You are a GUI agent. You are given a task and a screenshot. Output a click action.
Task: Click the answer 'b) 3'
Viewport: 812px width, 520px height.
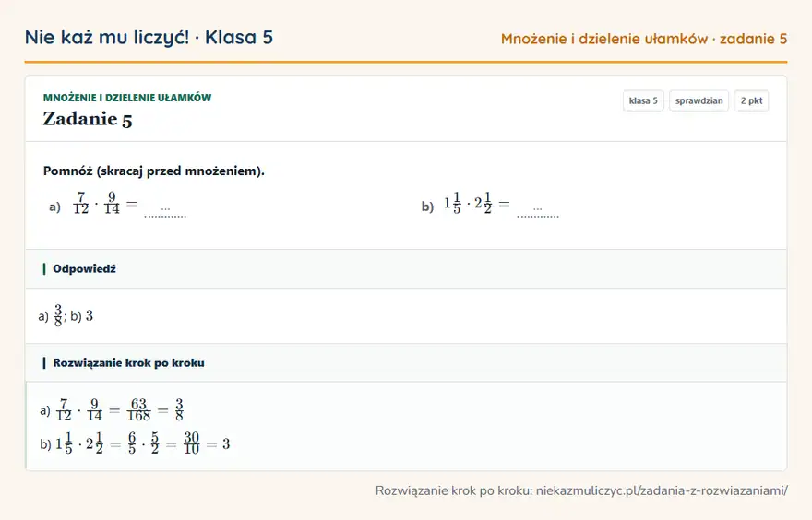[x=82, y=316]
